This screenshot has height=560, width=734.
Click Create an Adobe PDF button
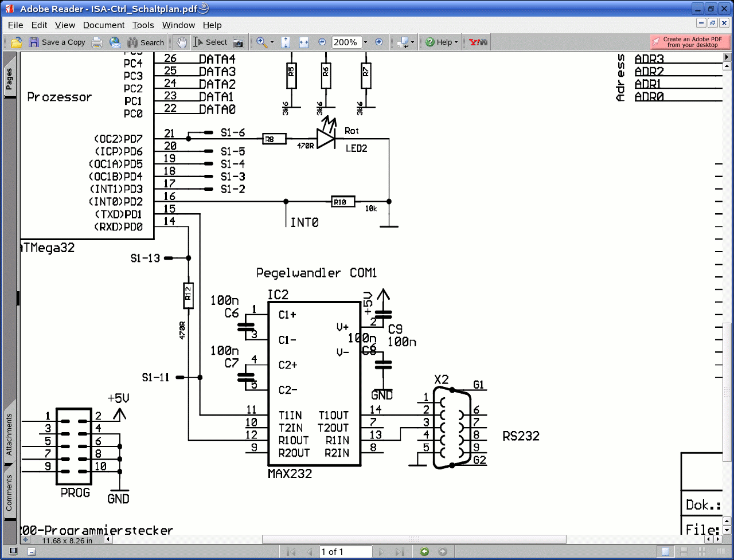pos(690,42)
